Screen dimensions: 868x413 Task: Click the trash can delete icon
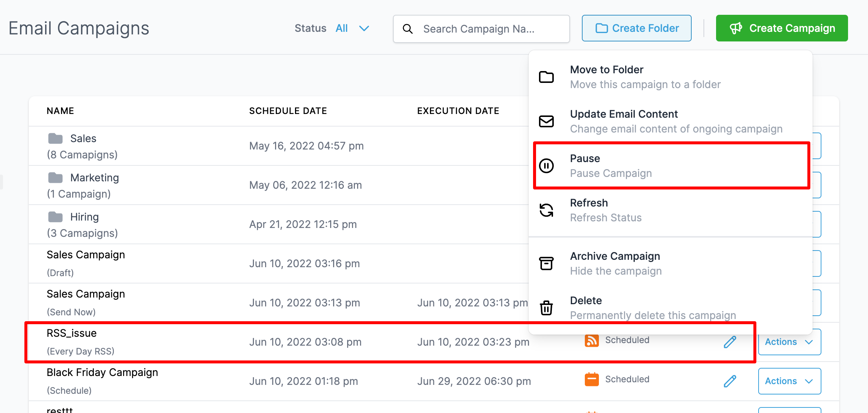546,308
